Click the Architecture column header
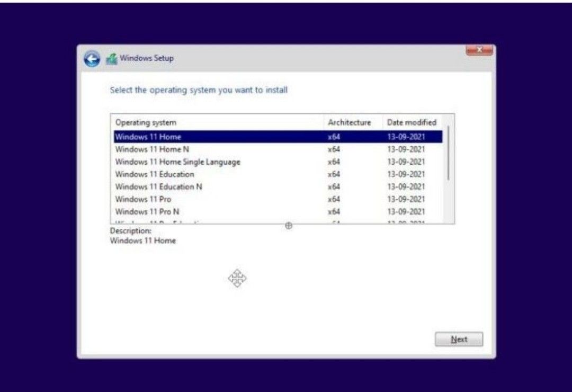 click(x=353, y=122)
